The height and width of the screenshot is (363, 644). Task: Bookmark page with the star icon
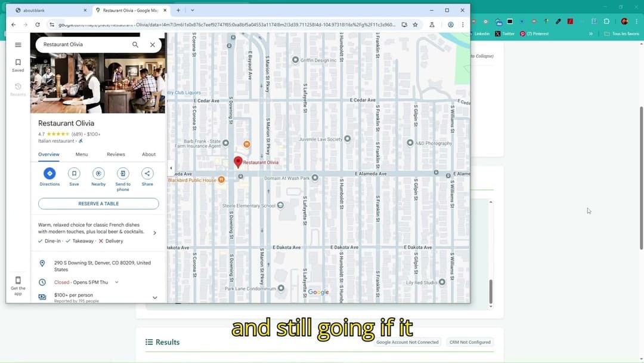[x=415, y=24]
